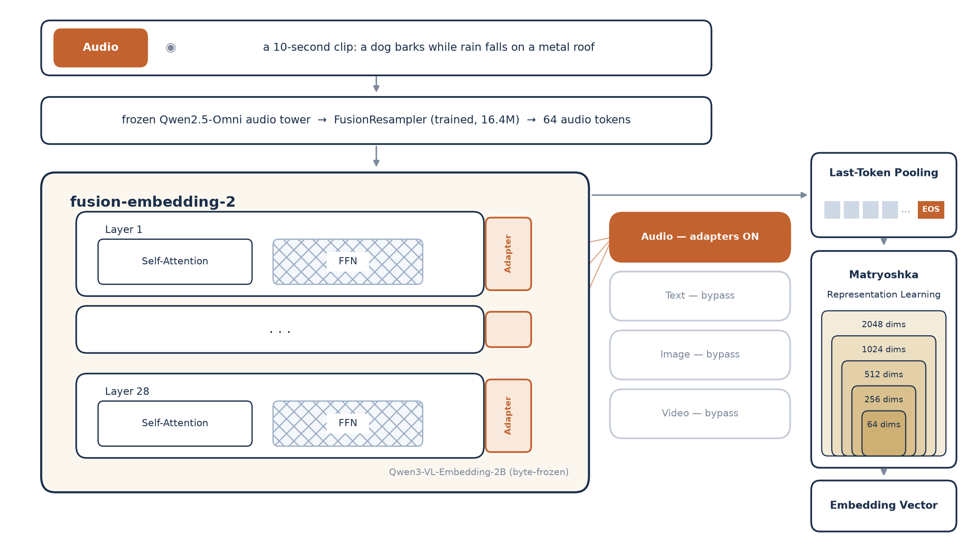
Task: Click the Adapter block beside Layer 28
Action: [508, 415]
